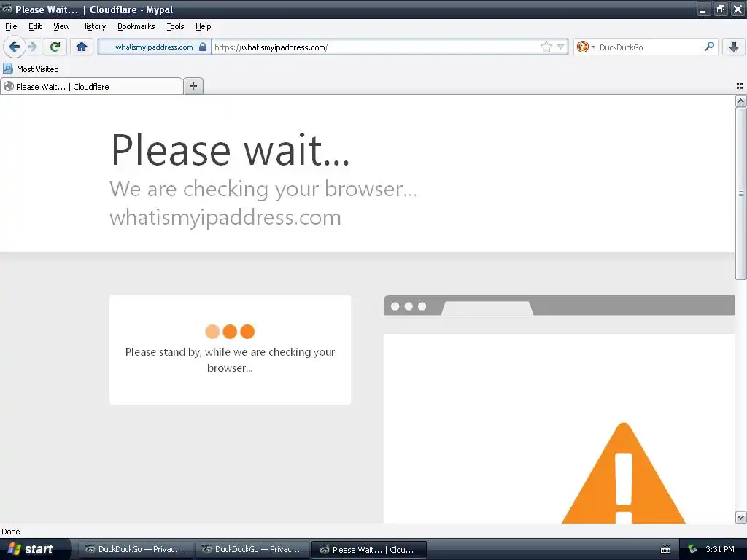The height and width of the screenshot is (560, 747).
Task: Go forward one page
Action: click(x=33, y=47)
